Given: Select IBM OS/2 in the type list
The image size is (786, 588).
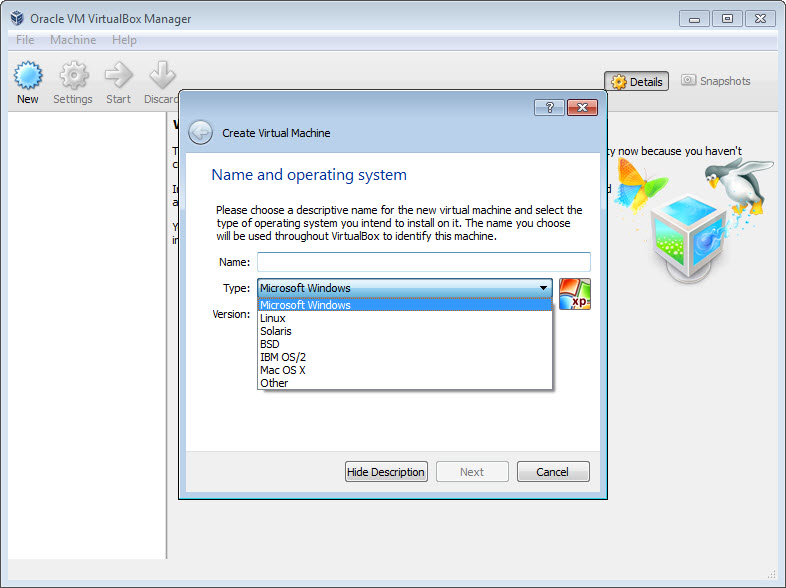Looking at the screenshot, I should [405, 357].
